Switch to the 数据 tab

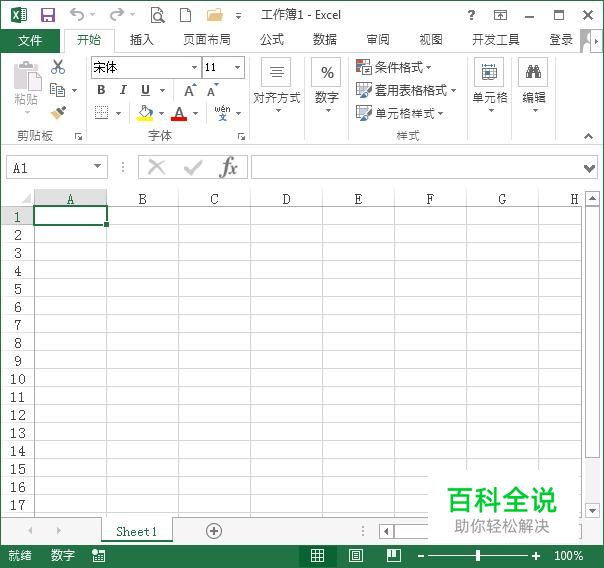[325, 40]
